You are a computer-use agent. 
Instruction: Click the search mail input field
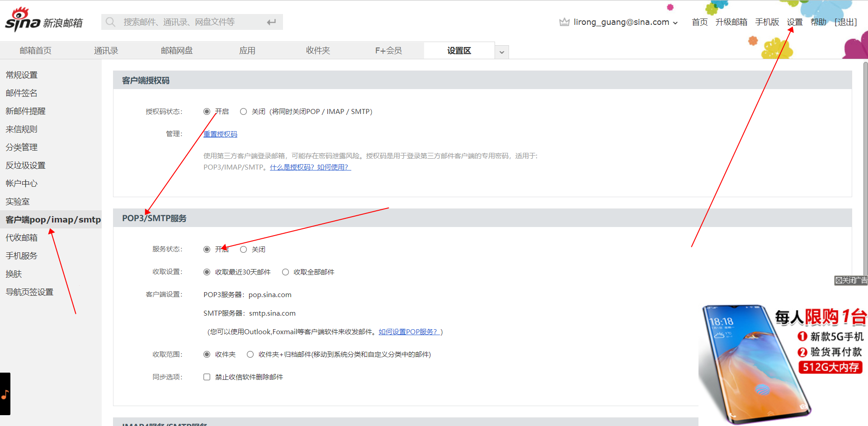click(x=192, y=22)
